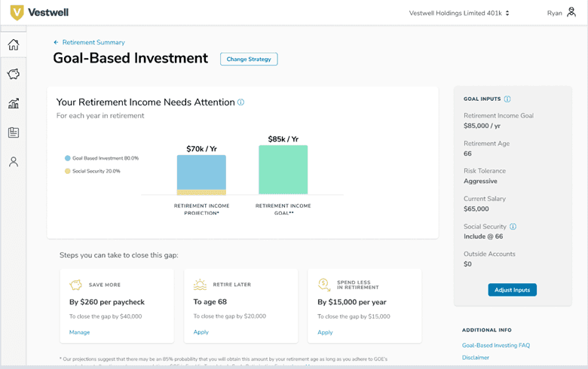This screenshot has height=369, width=588.
Task: Open the Goal-Based Investing FAQ link
Action: pos(496,345)
